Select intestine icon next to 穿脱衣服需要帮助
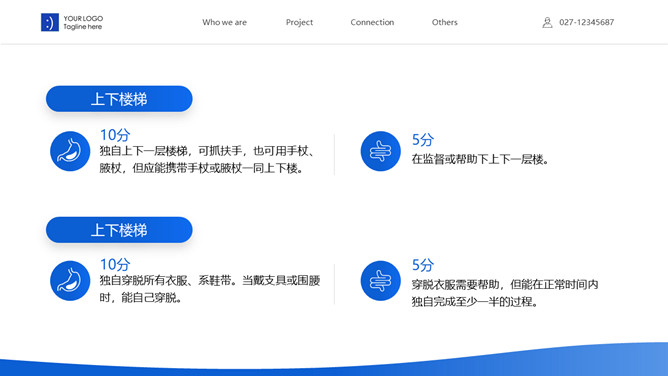Viewport: 668px width, 376px height. [380, 281]
